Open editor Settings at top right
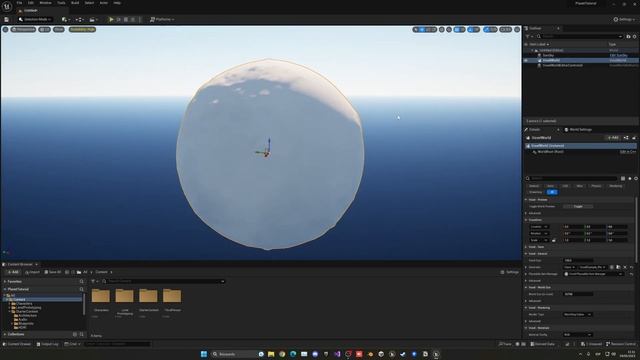640x360 pixels. tap(624, 19)
